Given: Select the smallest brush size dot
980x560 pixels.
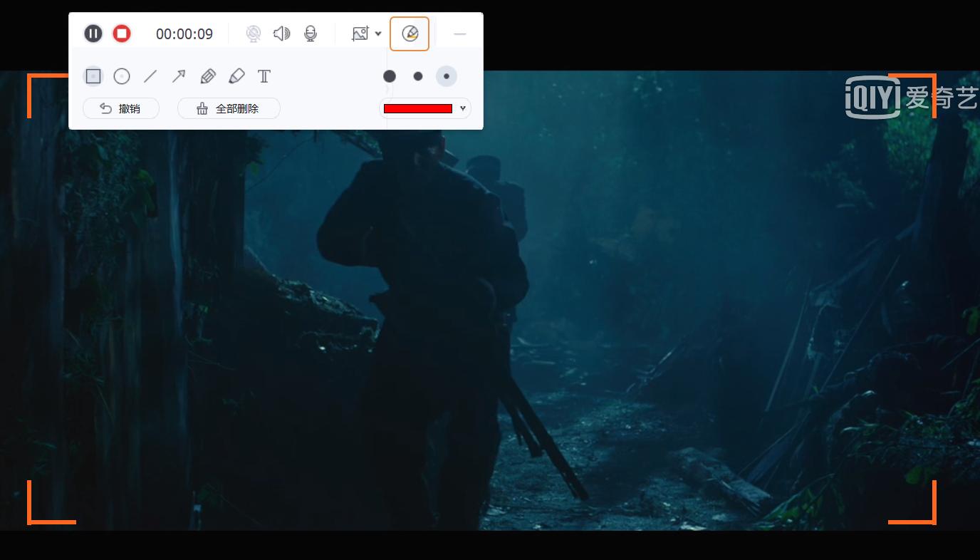Looking at the screenshot, I should coord(447,76).
